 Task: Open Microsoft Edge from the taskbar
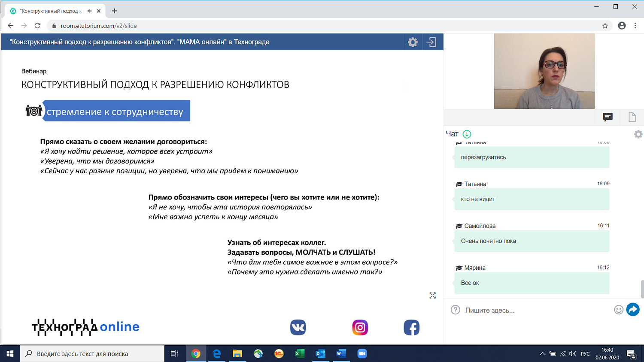(217, 354)
